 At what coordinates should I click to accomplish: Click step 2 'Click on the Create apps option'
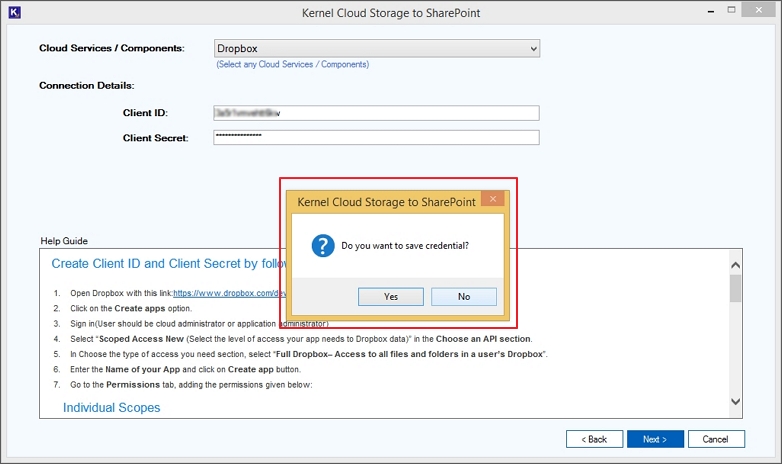click(131, 308)
